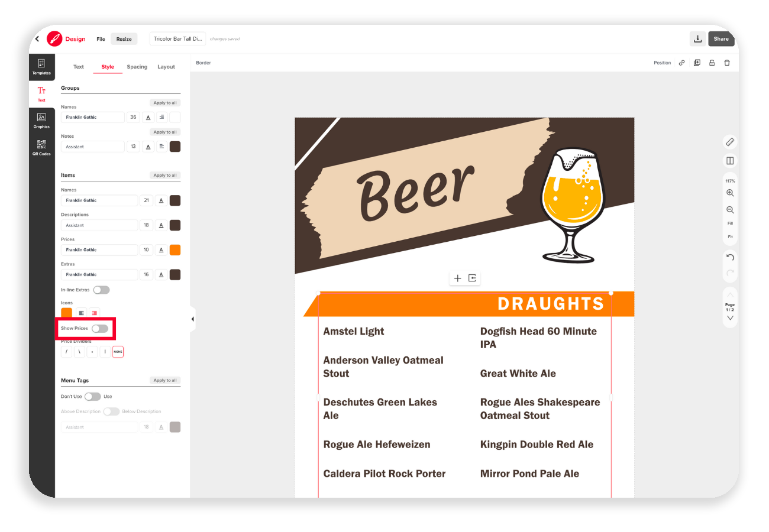Open white color swatch for Groups Names
Screen dimensions: 769x532
click(175, 117)
